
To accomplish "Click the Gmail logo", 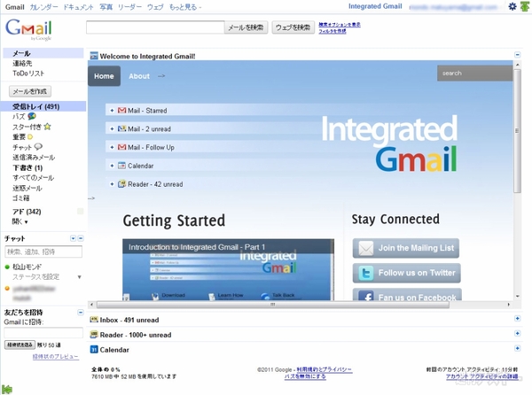I will (x=29, y=29).
